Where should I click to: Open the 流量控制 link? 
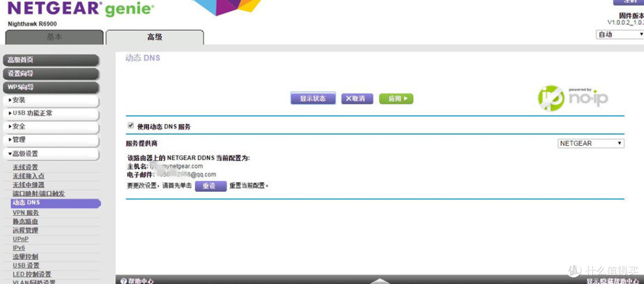(25, 257)
